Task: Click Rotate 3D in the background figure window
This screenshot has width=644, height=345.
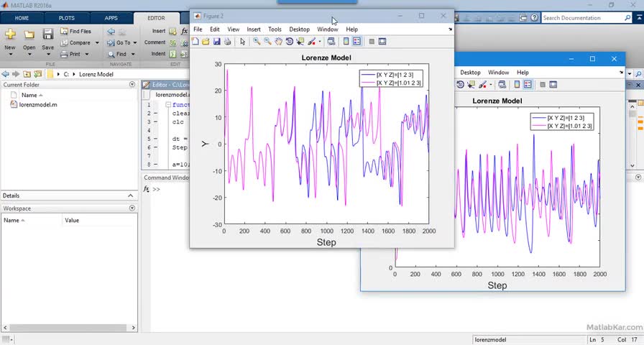Action: point(460,85)
